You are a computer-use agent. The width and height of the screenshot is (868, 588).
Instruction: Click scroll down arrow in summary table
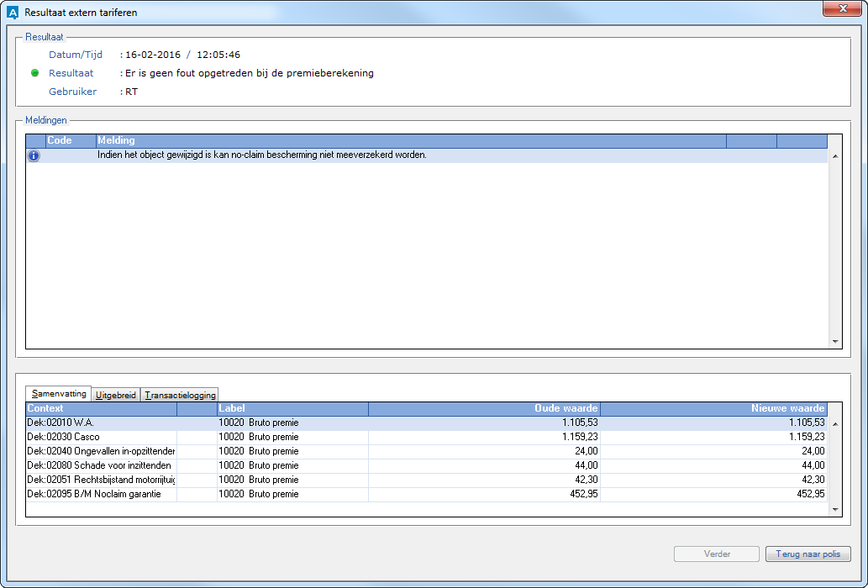click(834, 509)
